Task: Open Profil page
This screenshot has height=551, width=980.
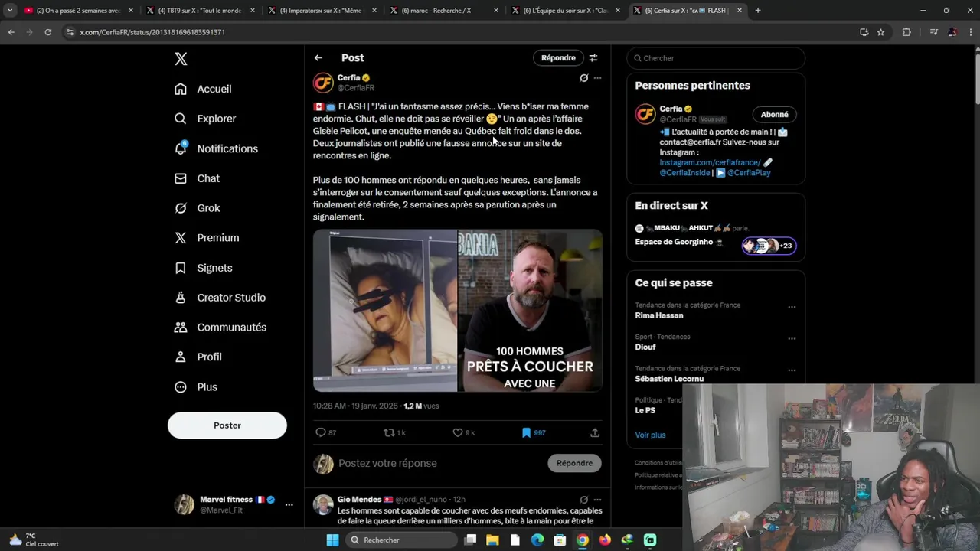Action: 198,357
